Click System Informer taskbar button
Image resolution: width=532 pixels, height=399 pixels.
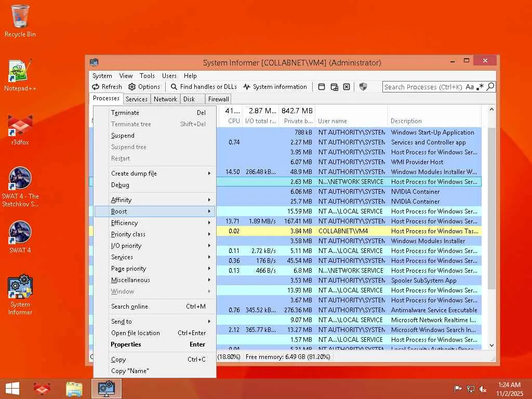click(106, 389)
